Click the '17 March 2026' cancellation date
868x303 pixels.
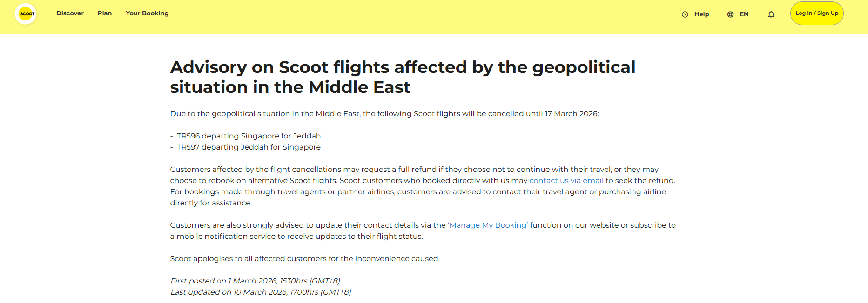[x=571, y=114]
